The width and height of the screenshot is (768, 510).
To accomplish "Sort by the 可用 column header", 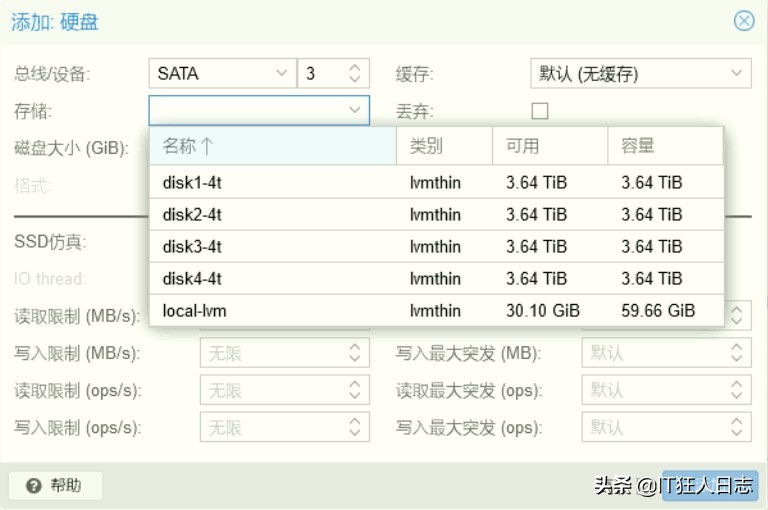I will 550,146.
